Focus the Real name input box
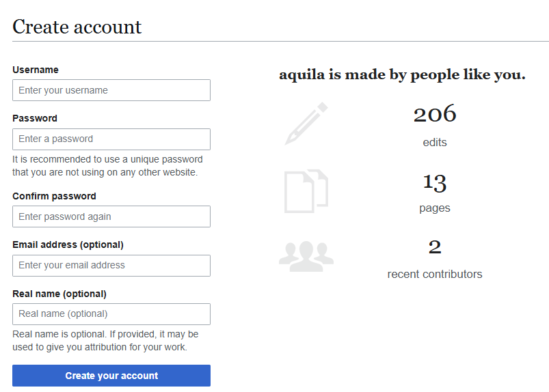 click(x=111, y=314)
